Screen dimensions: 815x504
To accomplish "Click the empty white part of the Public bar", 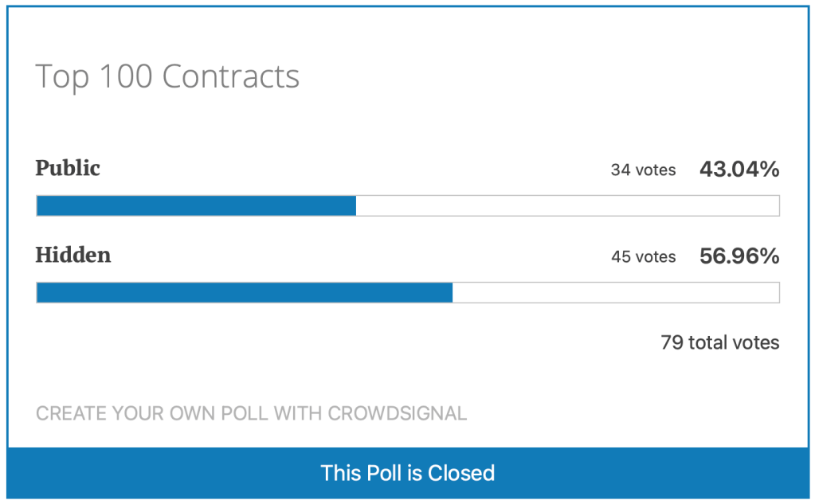I will coord(567,206).
